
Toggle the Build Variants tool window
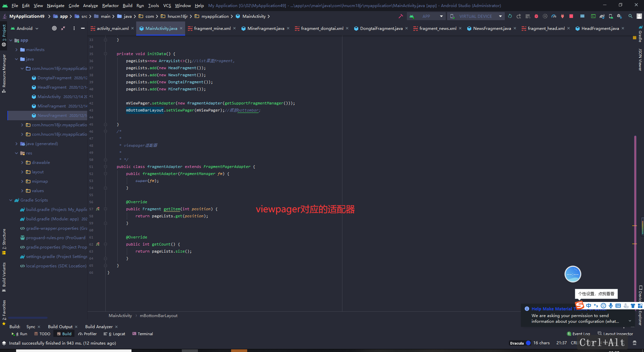4,277
